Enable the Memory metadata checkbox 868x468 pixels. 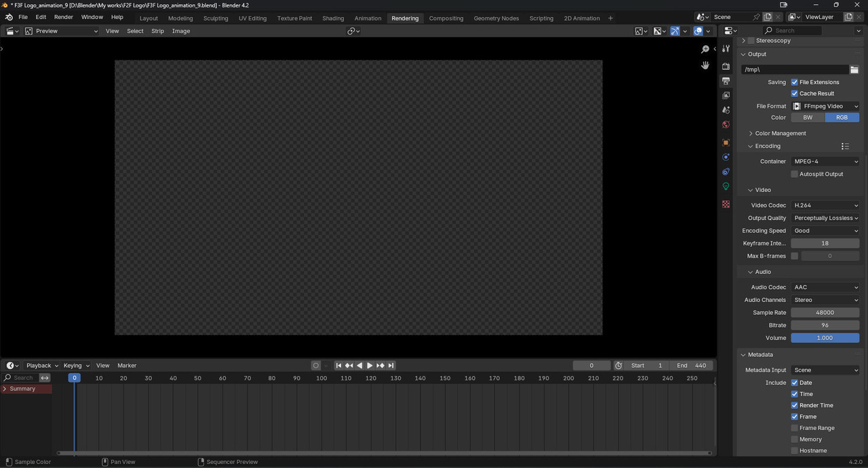795,440
